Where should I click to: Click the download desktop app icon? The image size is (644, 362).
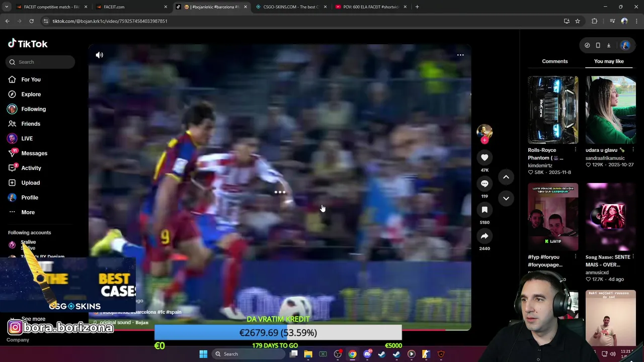pos(608,45)
